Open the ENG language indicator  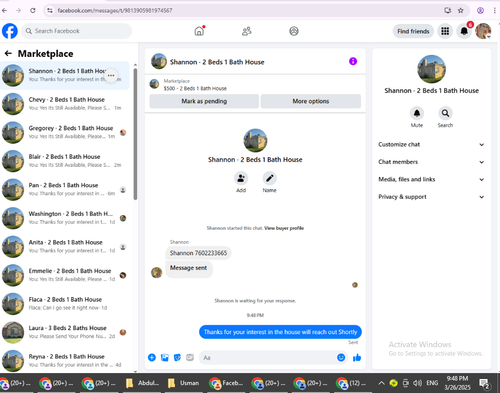432,383
